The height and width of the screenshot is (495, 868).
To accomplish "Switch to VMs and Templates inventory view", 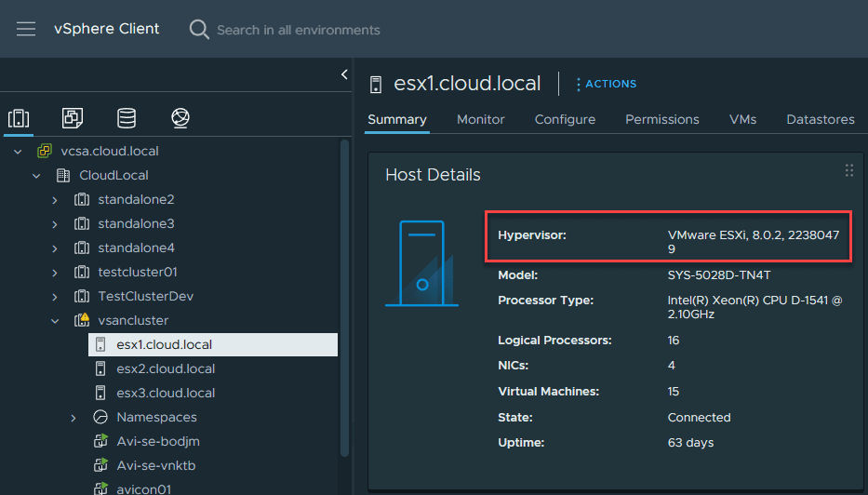I will (x=72, y=118).
